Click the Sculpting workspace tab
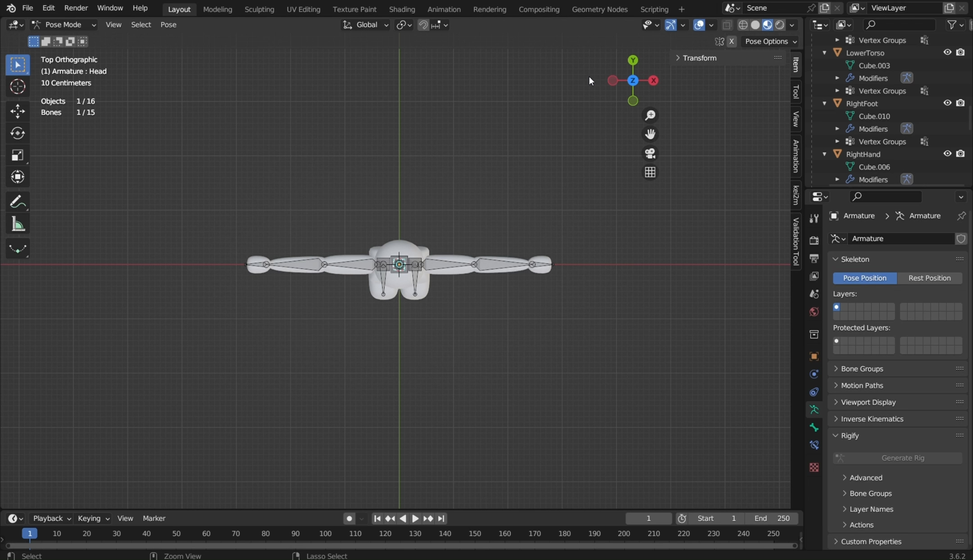 pos(259,9)
